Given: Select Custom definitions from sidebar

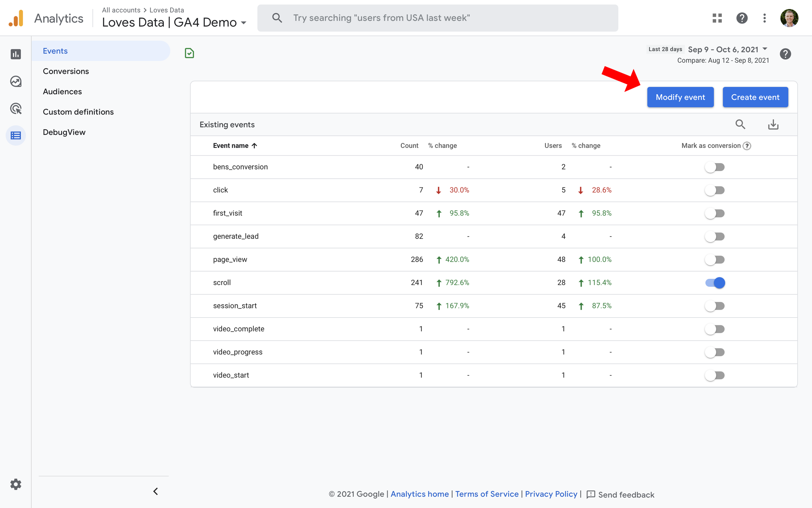Looking at the screenshot, I should click(78, 111).
